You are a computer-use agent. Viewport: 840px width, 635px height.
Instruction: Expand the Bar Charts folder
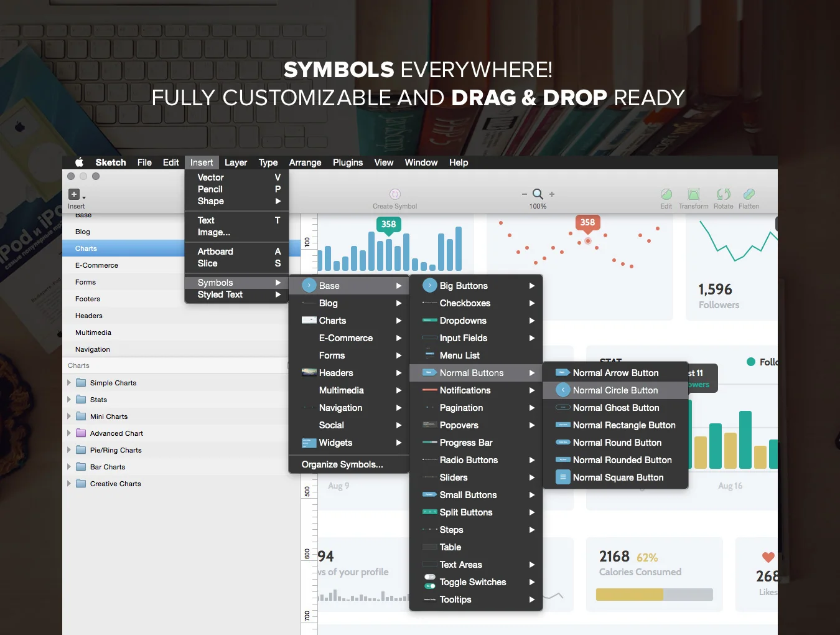[x=69, y=466]
